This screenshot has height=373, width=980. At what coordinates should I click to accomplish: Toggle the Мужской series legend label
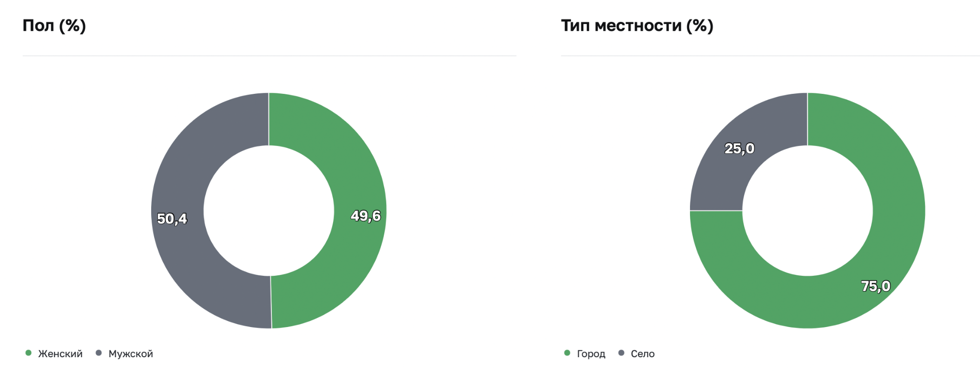131,354
